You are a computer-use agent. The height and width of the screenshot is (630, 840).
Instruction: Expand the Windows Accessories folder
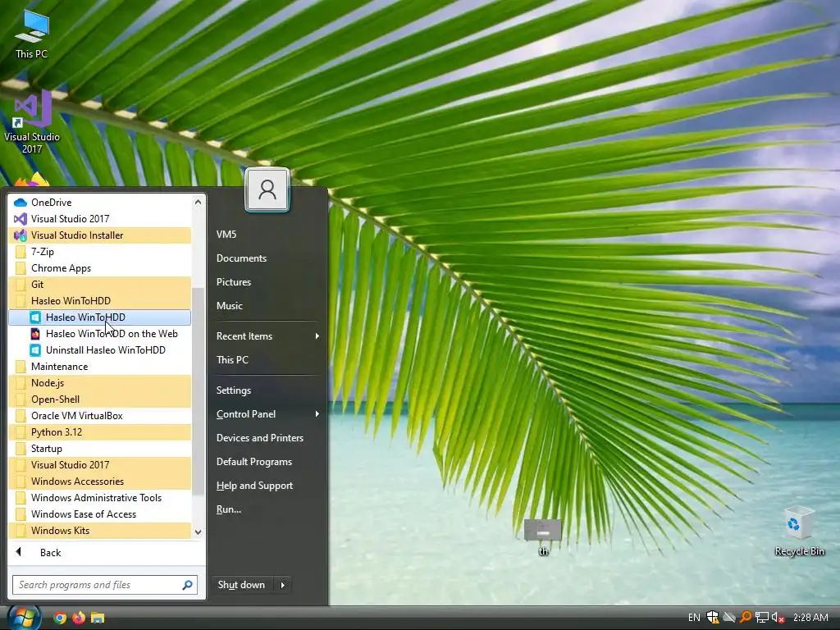coord(99,482)
